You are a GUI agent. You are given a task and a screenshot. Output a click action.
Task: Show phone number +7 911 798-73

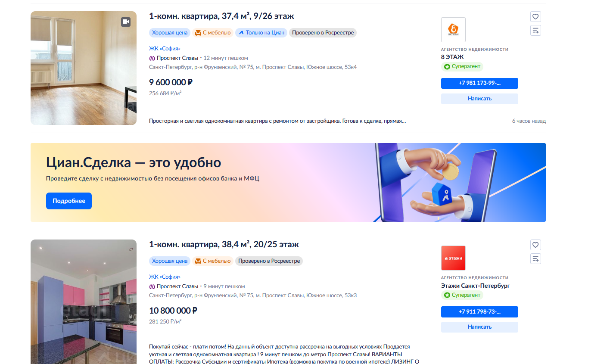(x=479, y=312)
